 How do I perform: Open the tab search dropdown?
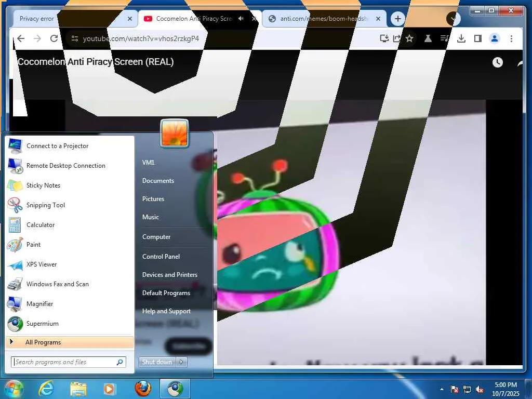tap(453, 19)
